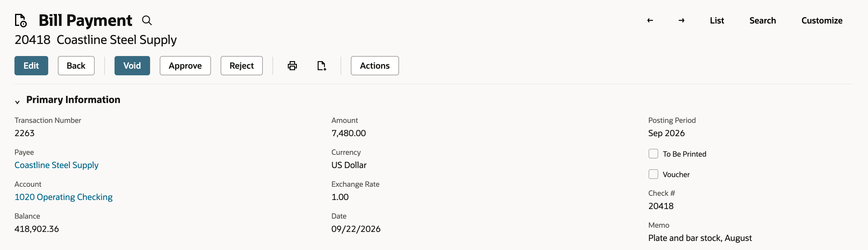Reject the bill payment
Viewport: 868px width, 250px height.
click(x=242, y=66)
